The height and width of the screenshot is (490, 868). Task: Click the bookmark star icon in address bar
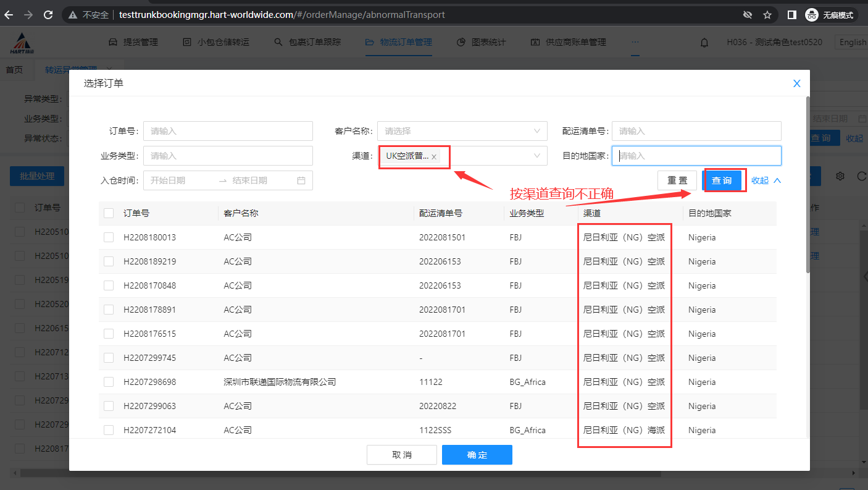pos(767,15)
